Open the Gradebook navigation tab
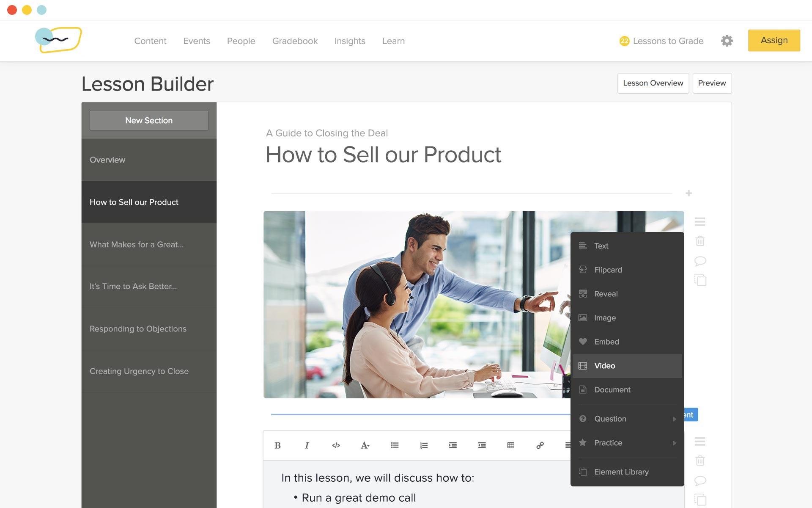Viewport: 812px width, 508px height. (x=295, y=40)
